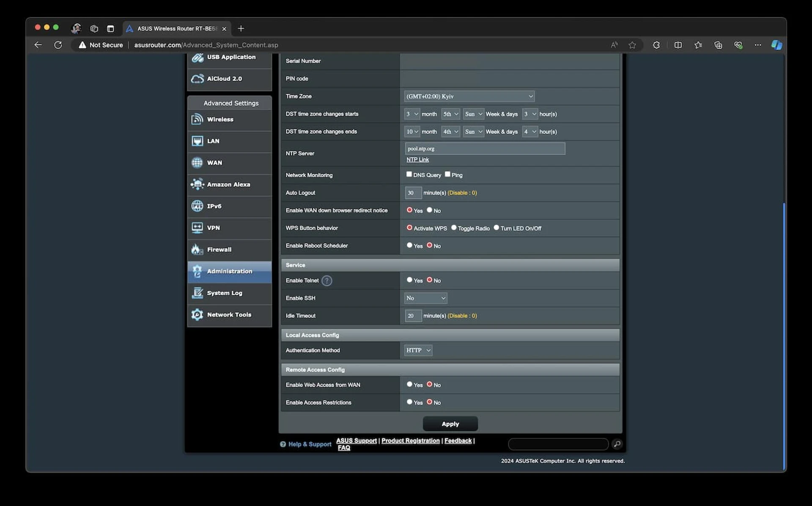Image resolution: width=812 pixels, height=506 pixels.
Task: Open DST start week 5th dropdown
Action: pos(450,114)
